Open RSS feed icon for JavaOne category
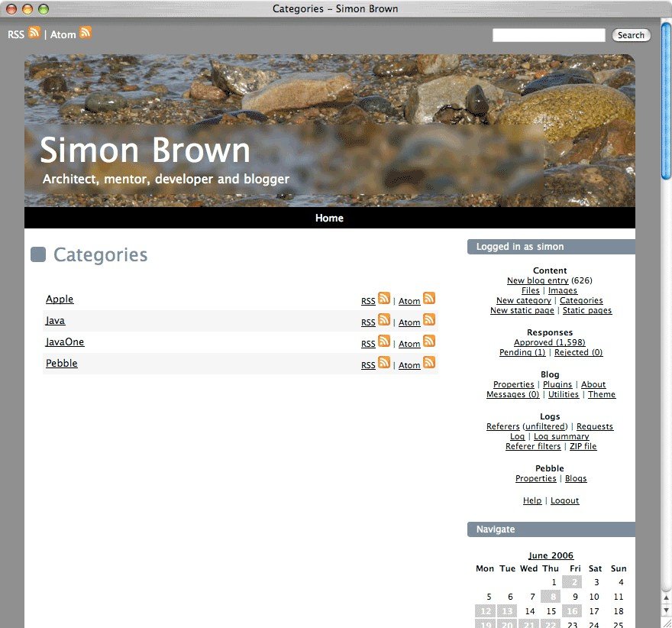The width and height of the screenshot is (672, 628). pyautogui.click(x=384, y=341)
